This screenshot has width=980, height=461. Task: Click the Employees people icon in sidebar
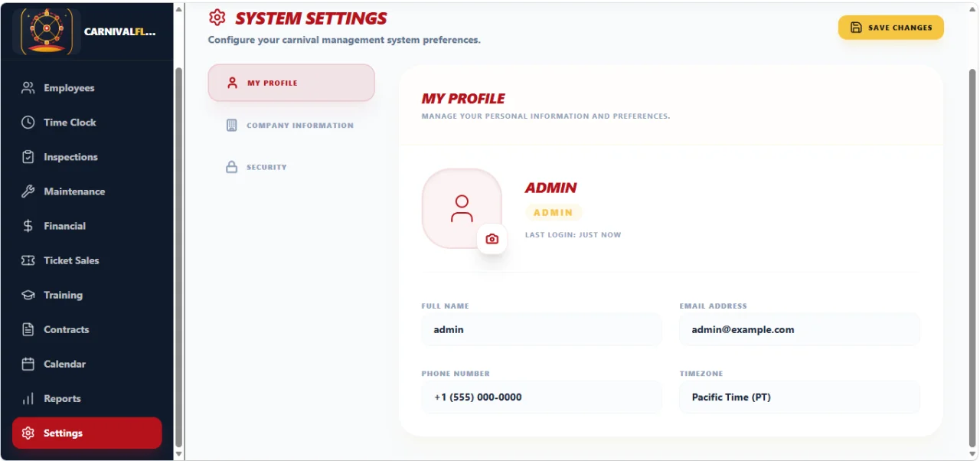[28, 88]
